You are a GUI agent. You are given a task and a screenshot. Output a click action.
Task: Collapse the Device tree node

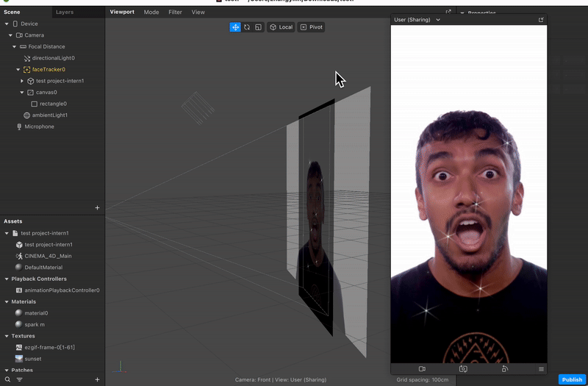coord(7,24)
